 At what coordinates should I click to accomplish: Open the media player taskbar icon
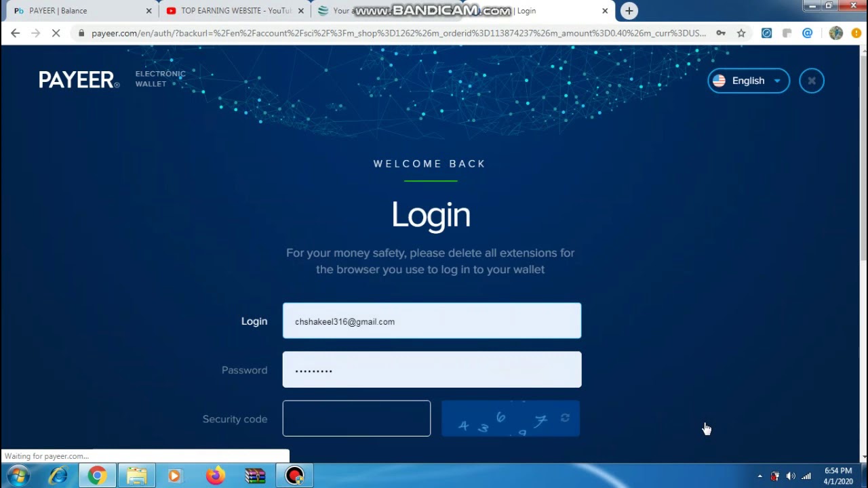(174, 476)
